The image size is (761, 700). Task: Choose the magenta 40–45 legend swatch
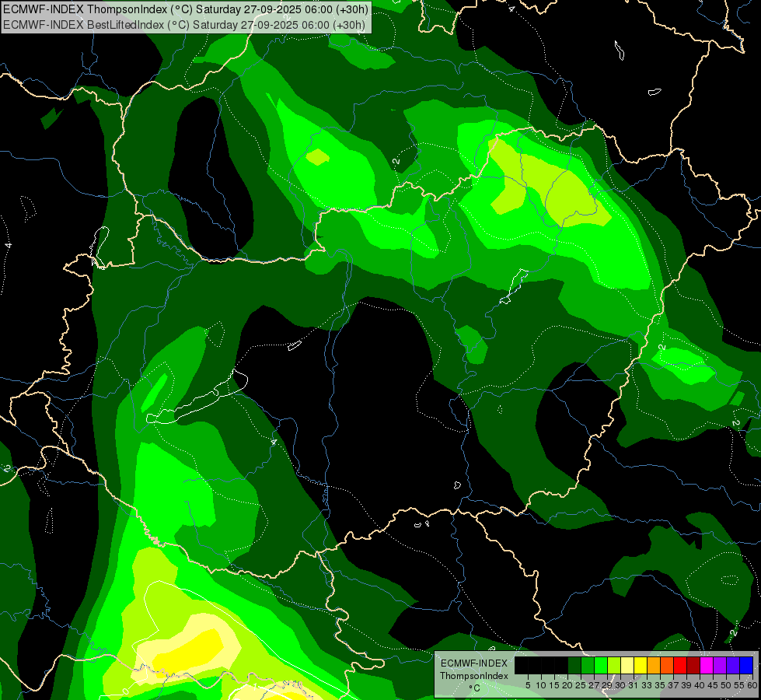pos(707,665)
